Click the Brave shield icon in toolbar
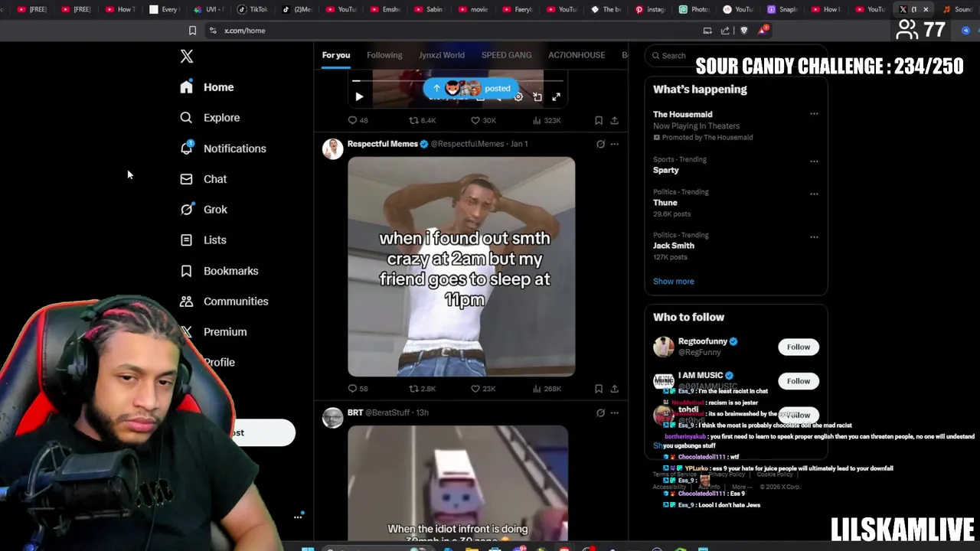This screenshot has height=551, width=980. click(743, 31)
